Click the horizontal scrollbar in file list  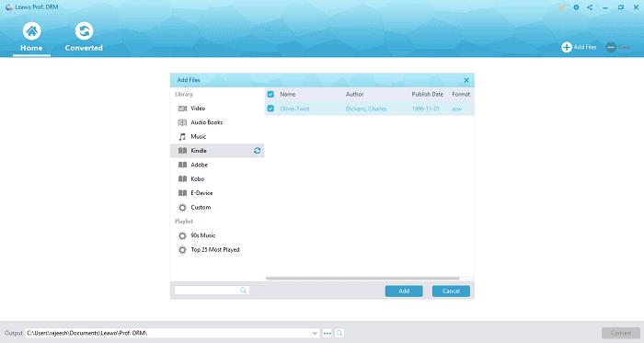point(362,279)
